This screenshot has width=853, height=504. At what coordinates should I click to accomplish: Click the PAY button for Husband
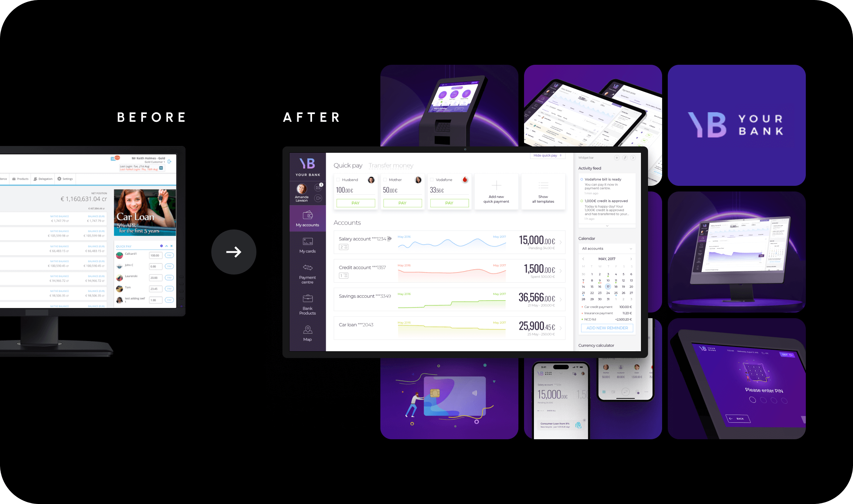[354, 203]
